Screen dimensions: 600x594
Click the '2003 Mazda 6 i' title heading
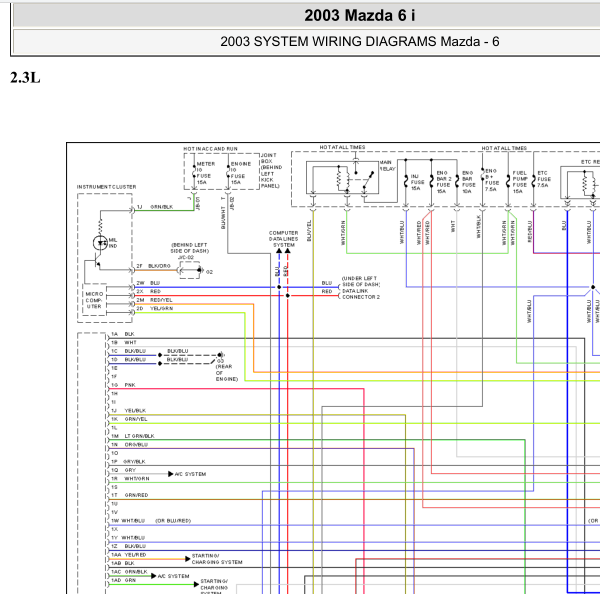pyautogui.click(x=359, y=16)
